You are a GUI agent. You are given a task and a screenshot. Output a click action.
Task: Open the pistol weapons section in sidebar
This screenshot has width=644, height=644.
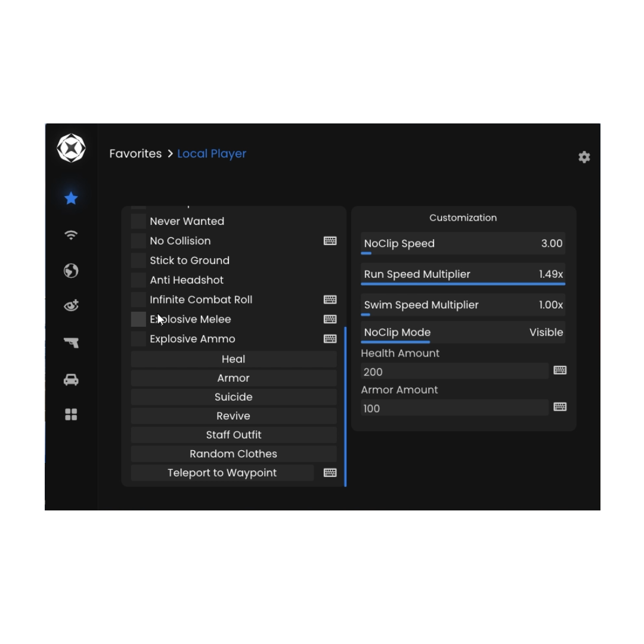(71, 343)
